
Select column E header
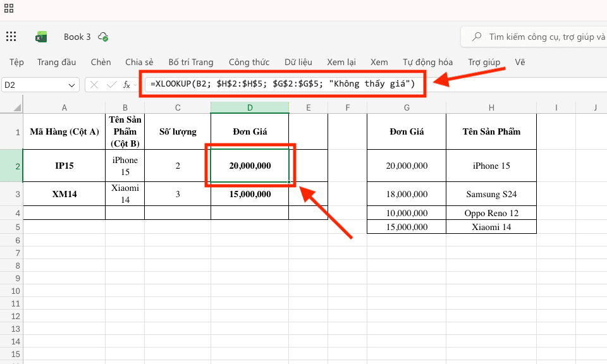click(x=309, y=107)
